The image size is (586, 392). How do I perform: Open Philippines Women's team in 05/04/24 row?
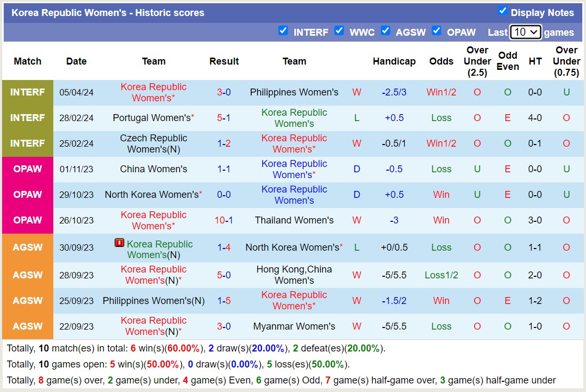click(294, 92)
